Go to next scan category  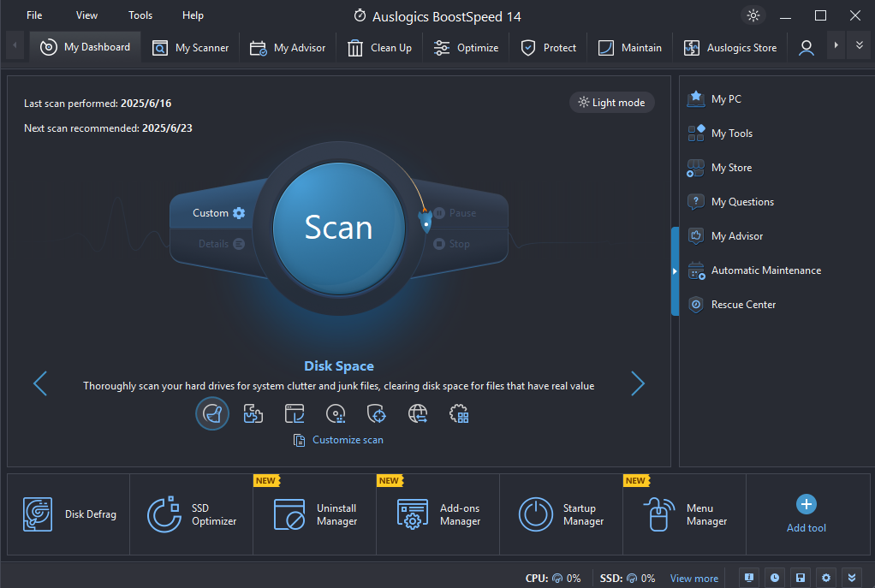tap(638, 383)
